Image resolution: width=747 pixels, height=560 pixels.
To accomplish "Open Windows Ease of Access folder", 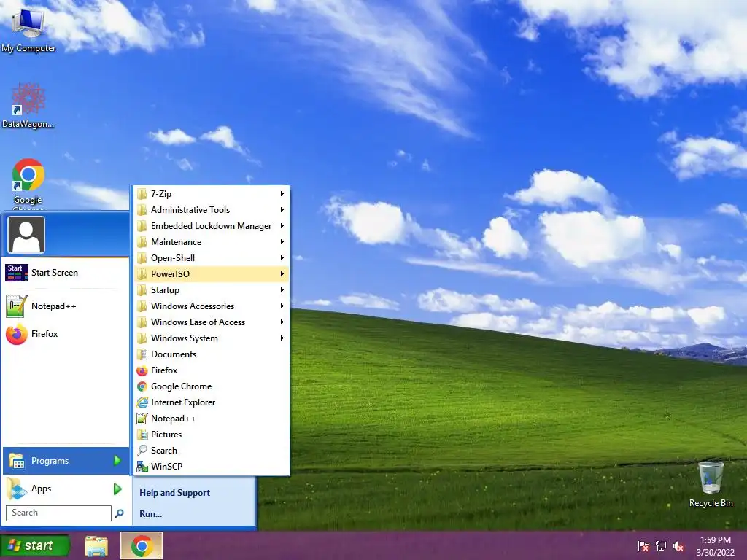I will (211, 322).
